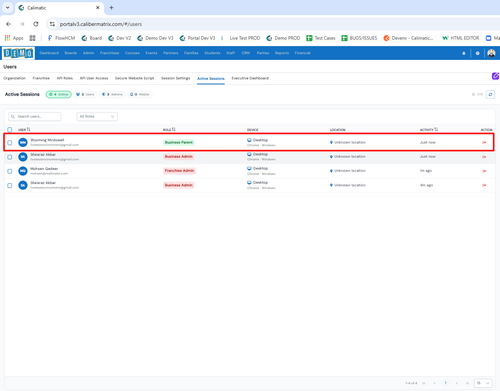Switch to the Organization tab
This screenshot has width=500, height=391.
pyautogui.click(x=14, y=78)
